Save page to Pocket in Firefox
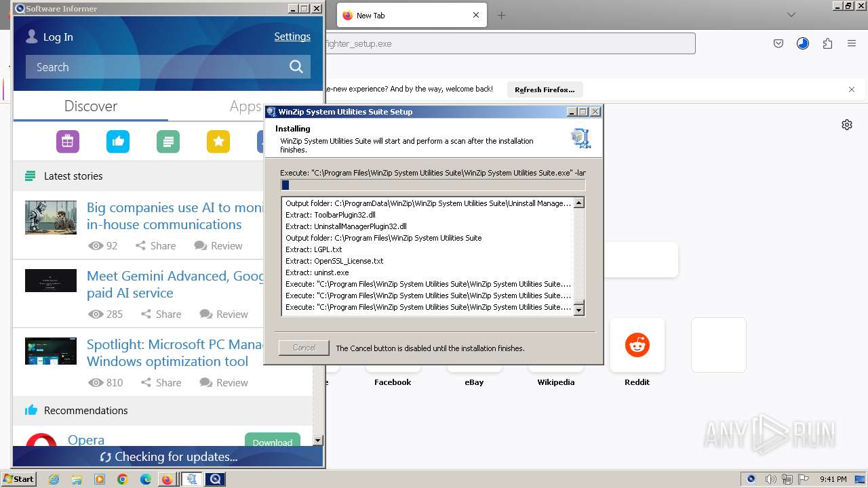This screenshot has width=868, height=488. point(778,43)
